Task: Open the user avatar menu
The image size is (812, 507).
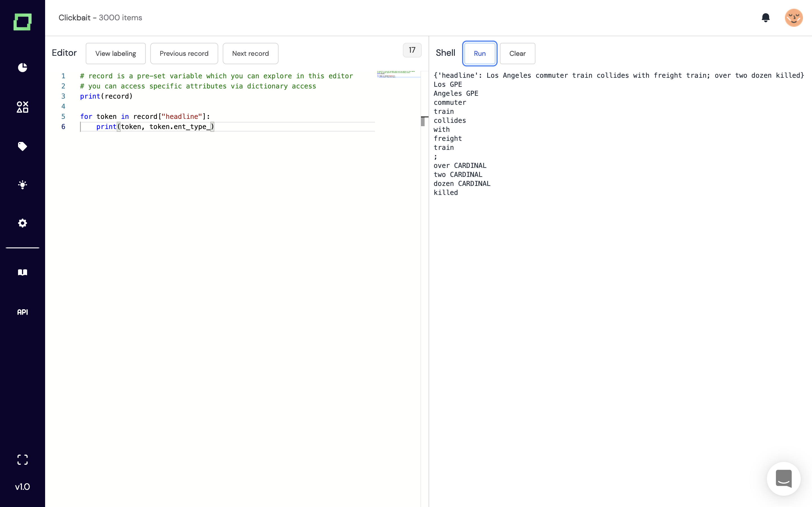Action: click(793, 17)
